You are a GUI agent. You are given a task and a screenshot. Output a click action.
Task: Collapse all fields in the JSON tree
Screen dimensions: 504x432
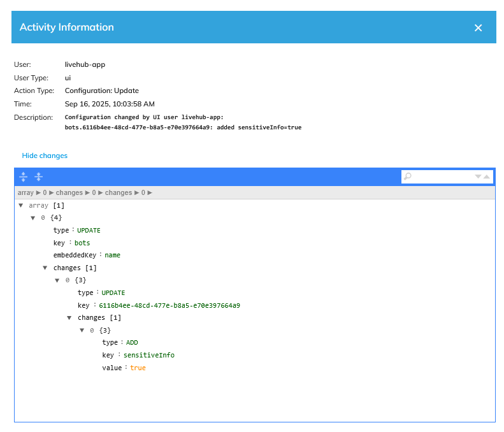(38, 176)
